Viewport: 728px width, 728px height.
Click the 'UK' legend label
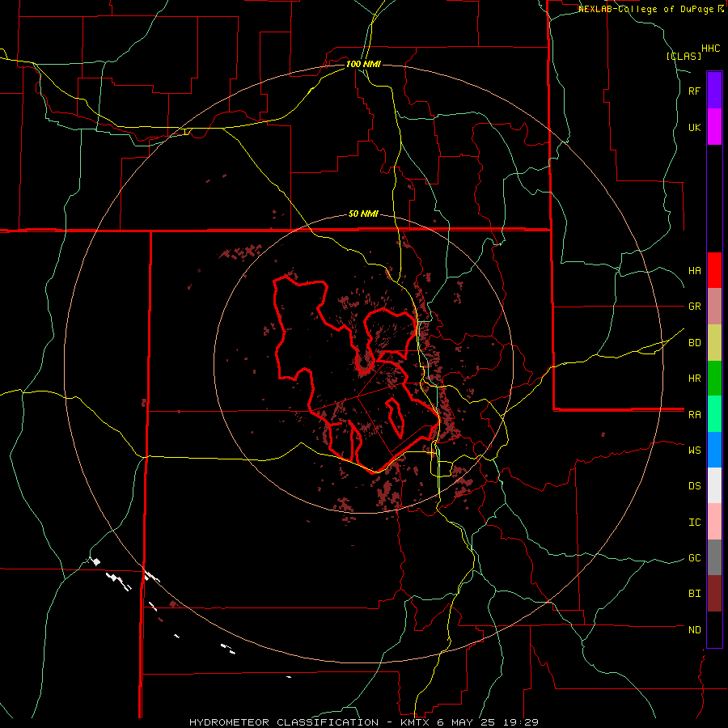click(x=695, y=128)
